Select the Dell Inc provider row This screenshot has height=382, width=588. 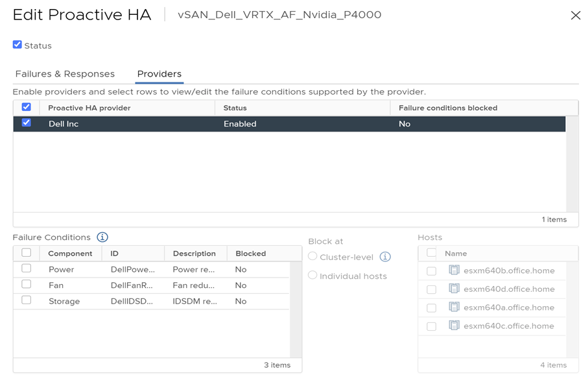289,124
